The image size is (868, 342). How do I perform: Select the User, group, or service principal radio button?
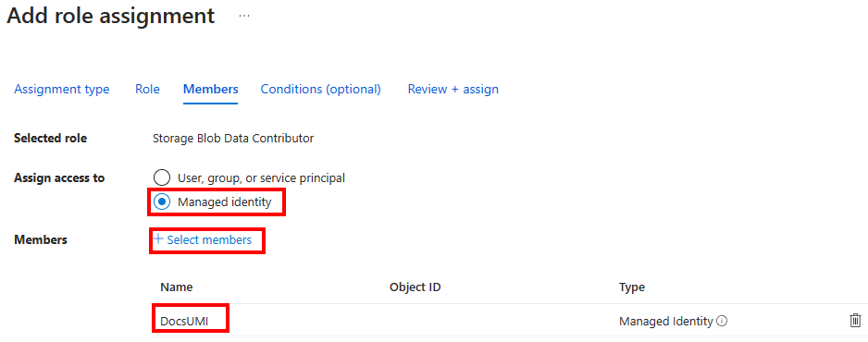click(161, 177)
